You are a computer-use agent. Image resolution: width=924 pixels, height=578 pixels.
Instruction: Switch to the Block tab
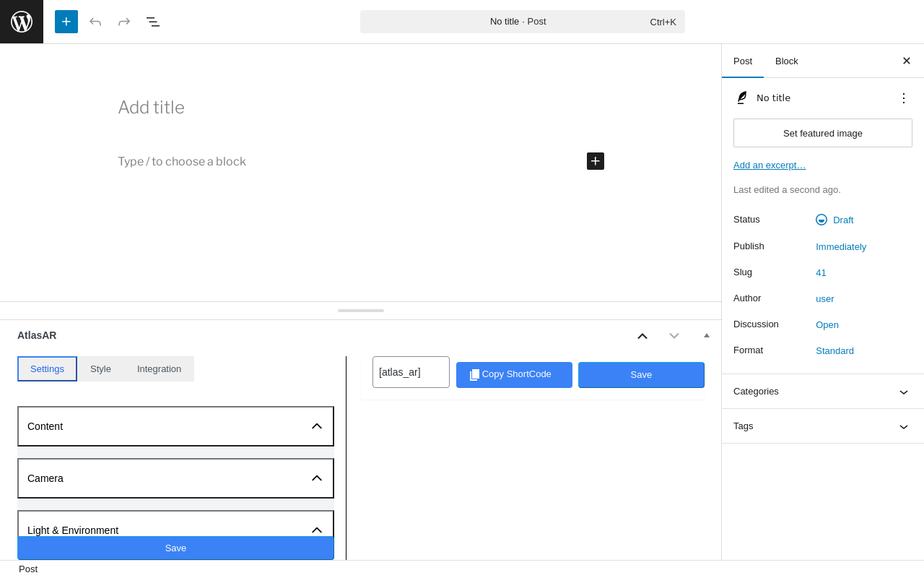pos(787,61)
